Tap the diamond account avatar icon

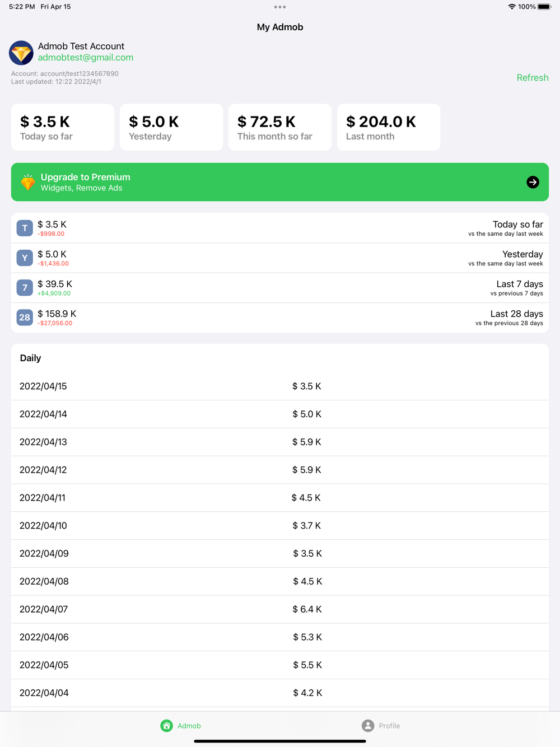[x=21, y=53]
